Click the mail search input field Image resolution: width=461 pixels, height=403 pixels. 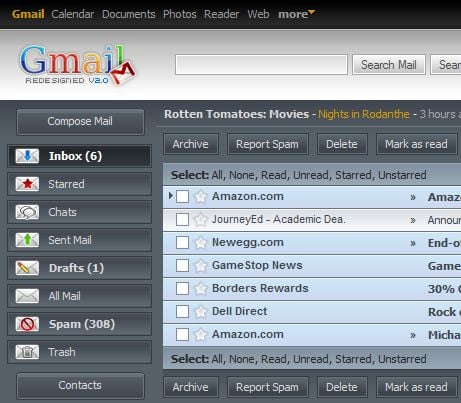point(261,65)
